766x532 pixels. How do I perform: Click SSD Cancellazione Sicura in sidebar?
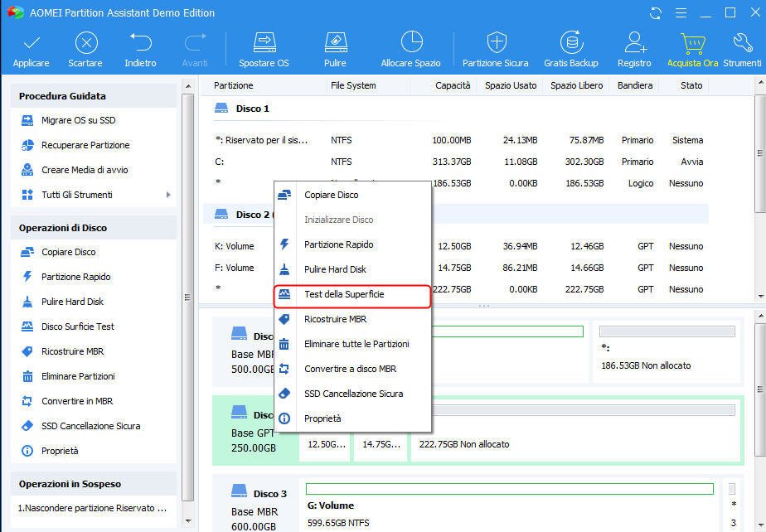coord(93,427)
